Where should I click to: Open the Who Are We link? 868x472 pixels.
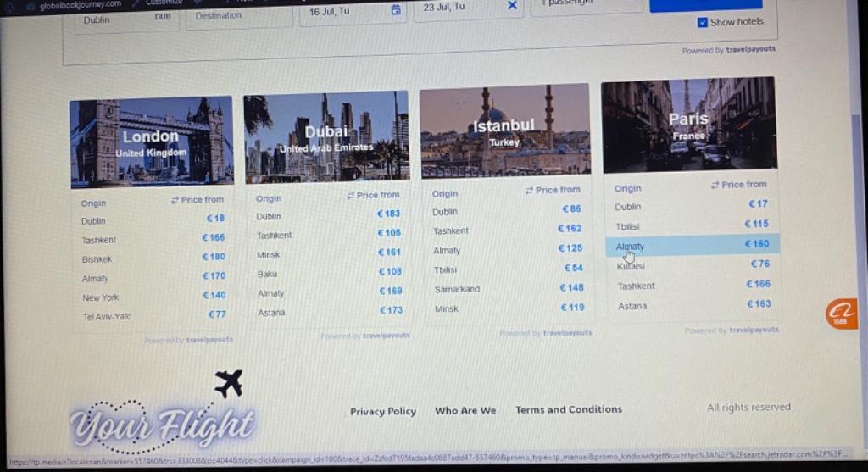[x=465, y=411]
